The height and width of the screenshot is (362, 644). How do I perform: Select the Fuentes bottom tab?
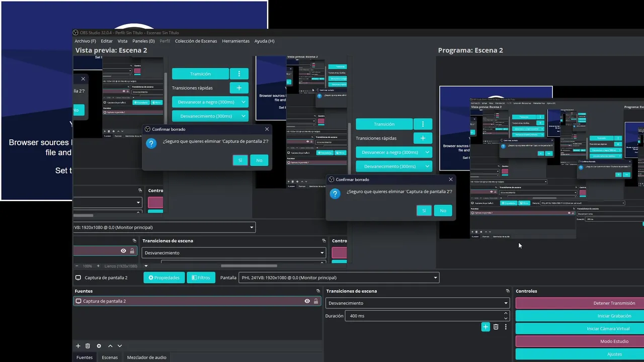(x=85, y=357)
